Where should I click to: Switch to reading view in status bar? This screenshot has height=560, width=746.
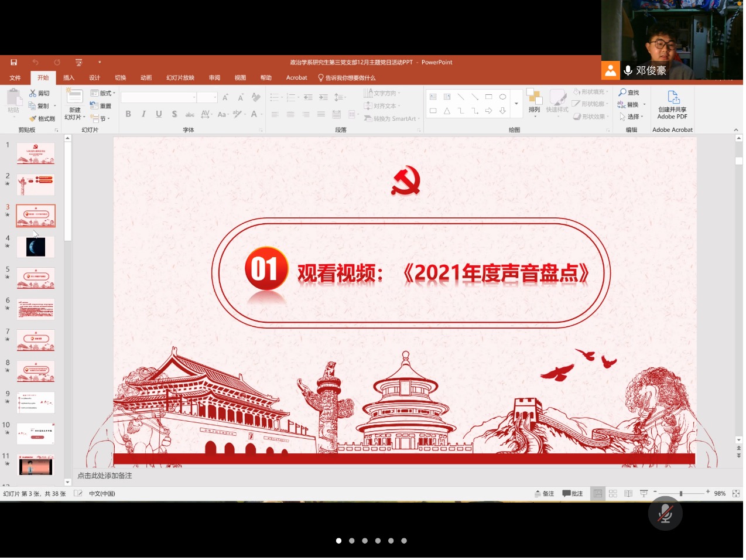coord(628,494)
